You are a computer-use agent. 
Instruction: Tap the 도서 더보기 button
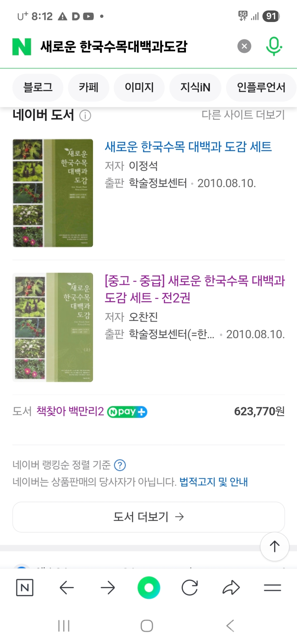coord(148,517)
